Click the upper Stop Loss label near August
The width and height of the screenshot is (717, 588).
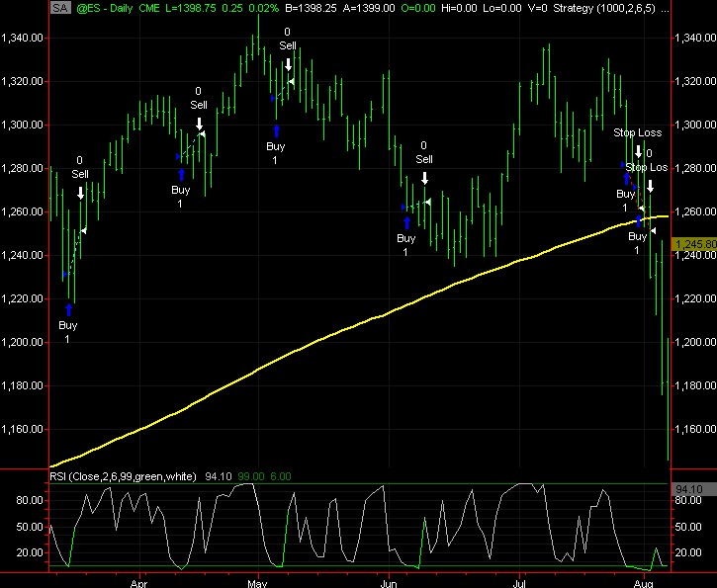click(x=638, y=132)
